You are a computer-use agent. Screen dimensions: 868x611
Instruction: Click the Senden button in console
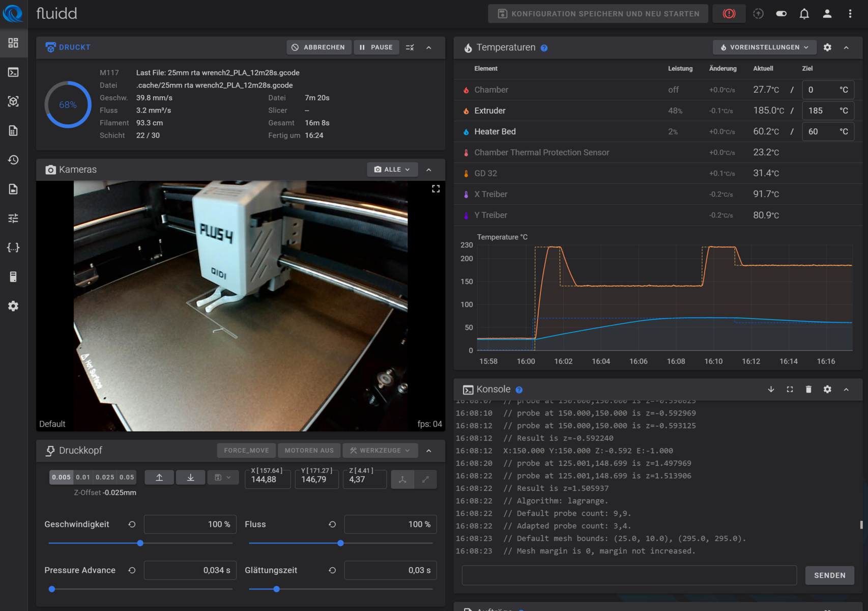[829, 575]
